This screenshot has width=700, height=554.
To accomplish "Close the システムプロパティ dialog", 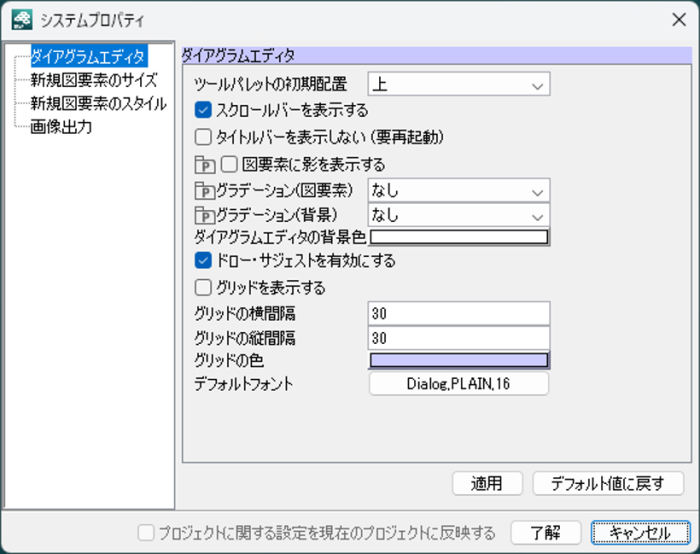I will click(x=677, y=19).
